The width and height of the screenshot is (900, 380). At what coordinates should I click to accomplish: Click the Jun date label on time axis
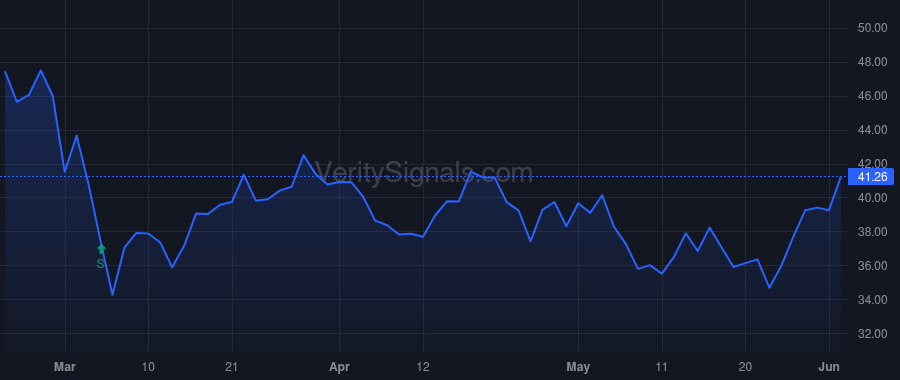pyautogui.click(x=829, y=367)
